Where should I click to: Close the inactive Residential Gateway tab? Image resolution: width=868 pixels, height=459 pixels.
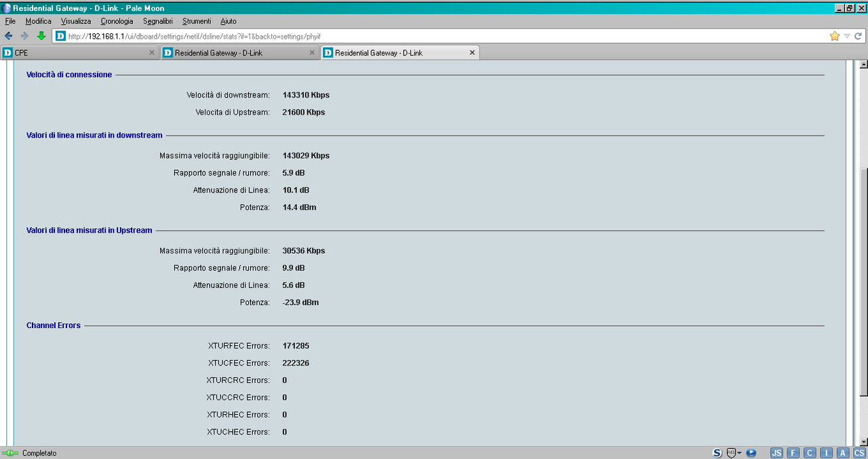(x=312, y=52)
